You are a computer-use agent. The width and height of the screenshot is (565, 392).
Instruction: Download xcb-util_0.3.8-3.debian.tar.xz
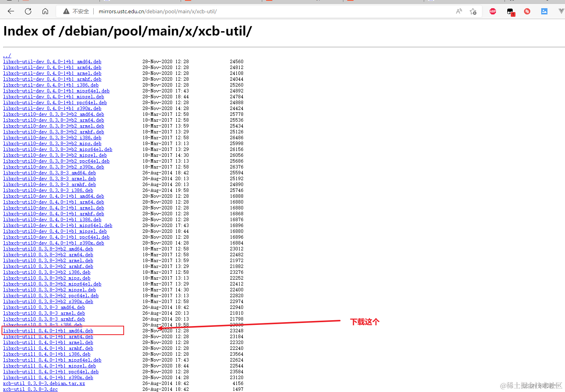click(44, 383)
